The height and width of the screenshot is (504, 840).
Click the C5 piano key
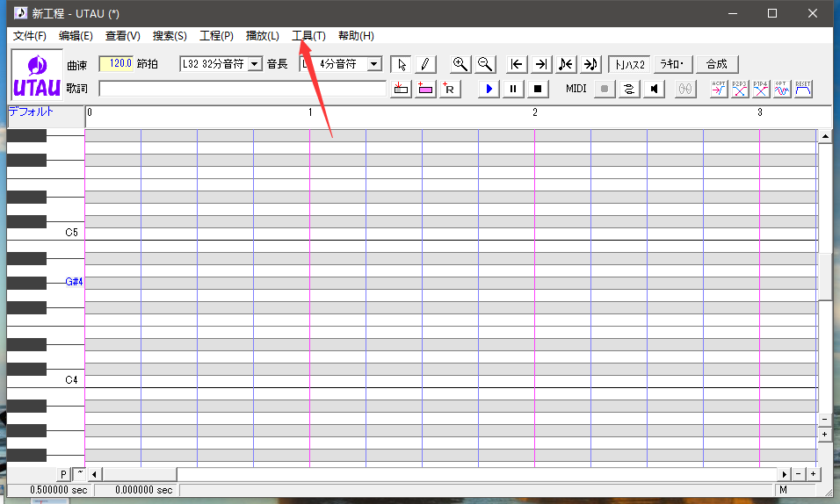click(46, 234)
